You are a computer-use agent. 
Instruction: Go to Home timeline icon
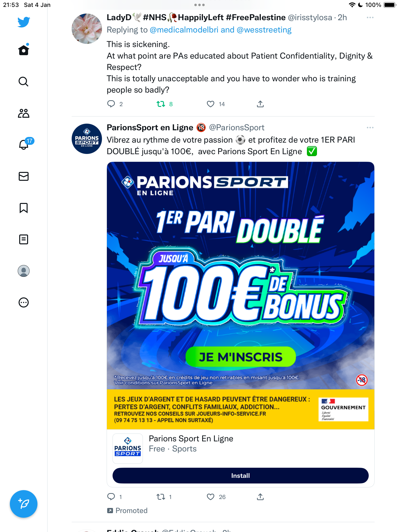pyautogui.click(x=24, y=50)
